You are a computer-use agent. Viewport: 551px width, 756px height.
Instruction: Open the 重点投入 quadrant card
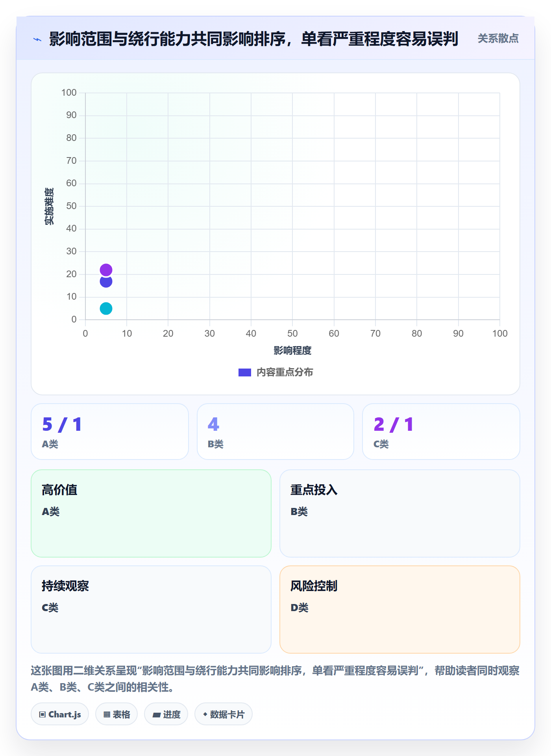pos(400,513)
